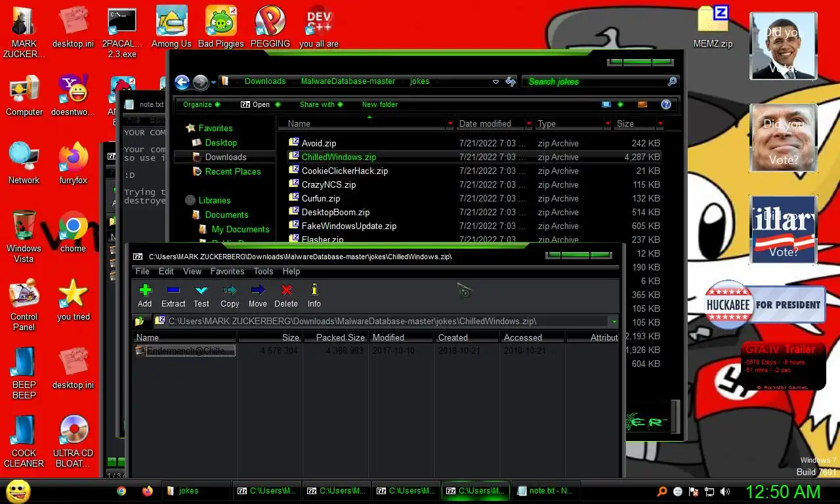Open the Name column filter dropdown arrow
Screen dimensions: 840x504
pos(450,123)
